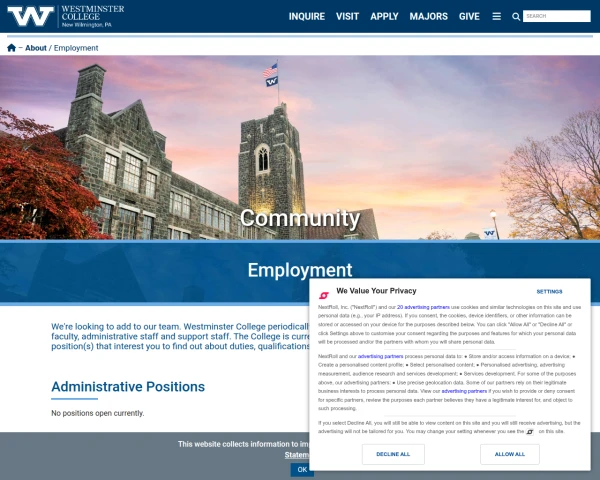The width and height of the screenshot is (600, 480).
Task: Open privacy Settings in the consent dialog
Action: [x=549, y=292]
